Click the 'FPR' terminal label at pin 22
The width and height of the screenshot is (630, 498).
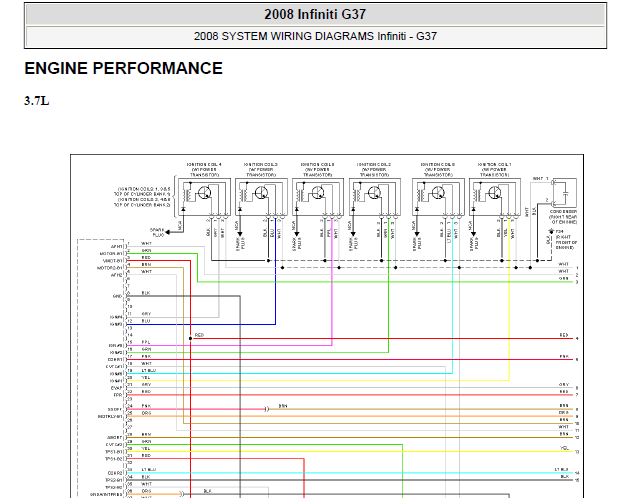(x=117, y=395)
